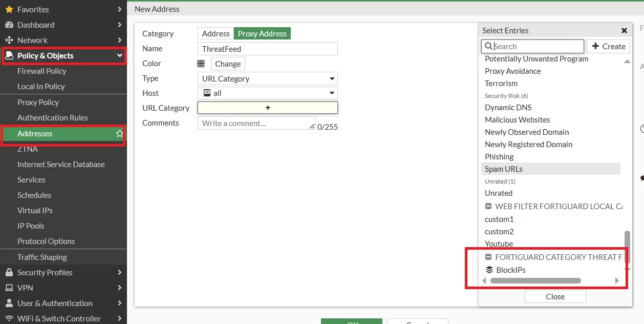Click the list scroll-up arrow
Viewport: 644px width, 324px height.
pyautogui.click(x=627, y=62)
